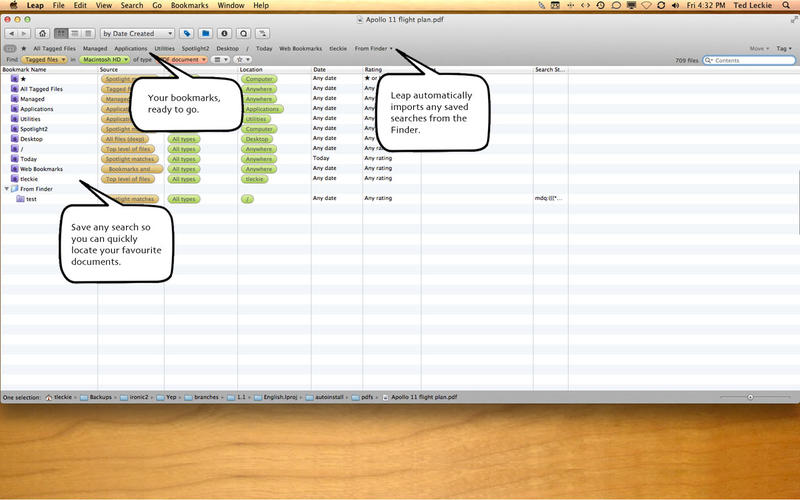Toggle the bookmarks bar show/hide pill button
800x500 pixels.
tap(10, 48)
